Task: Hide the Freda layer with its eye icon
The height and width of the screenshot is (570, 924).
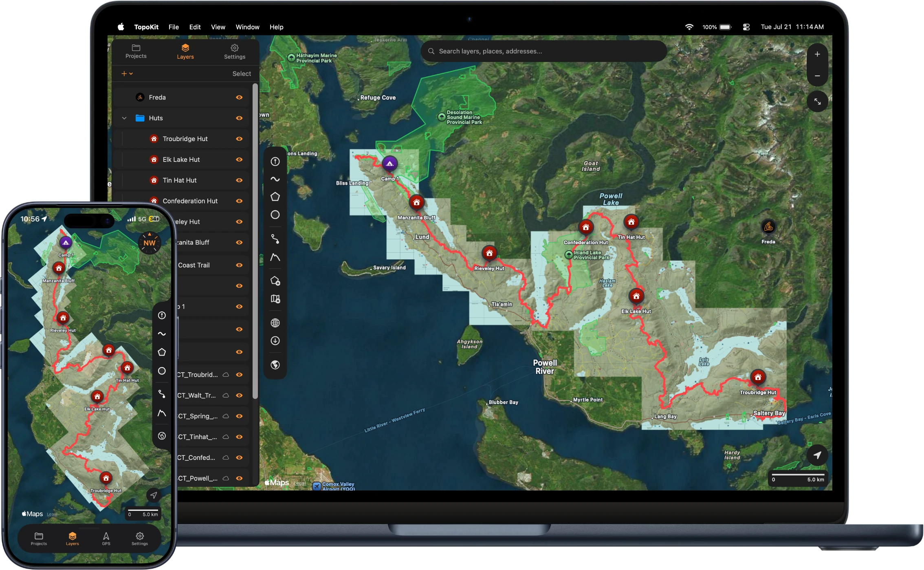Action: point(239,97)
